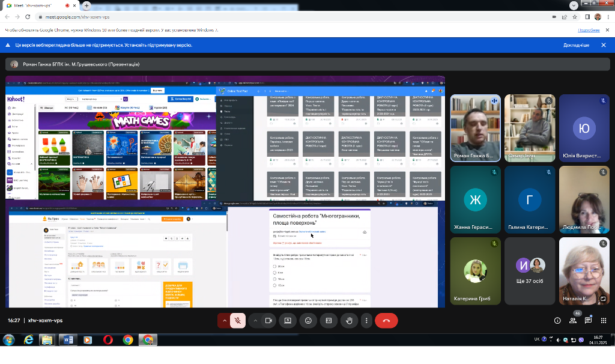The width and height of the screenshot is (615, 364).
Task: Open meeting details info icon
Action: click(557, 321)
